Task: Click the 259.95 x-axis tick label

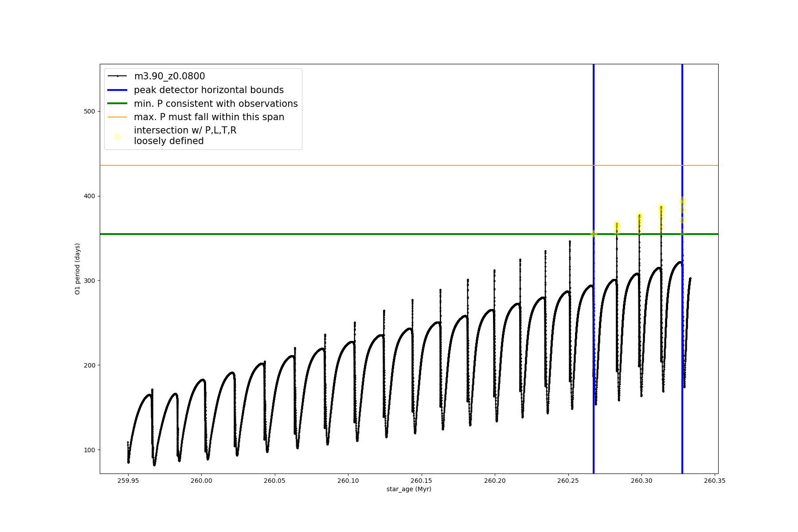Action: click(x=128, y=481)
